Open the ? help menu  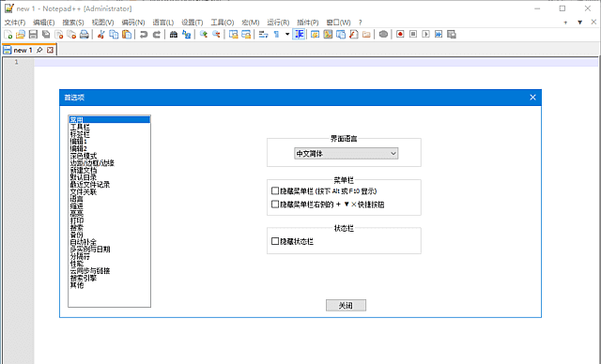[x=361, y=23]
